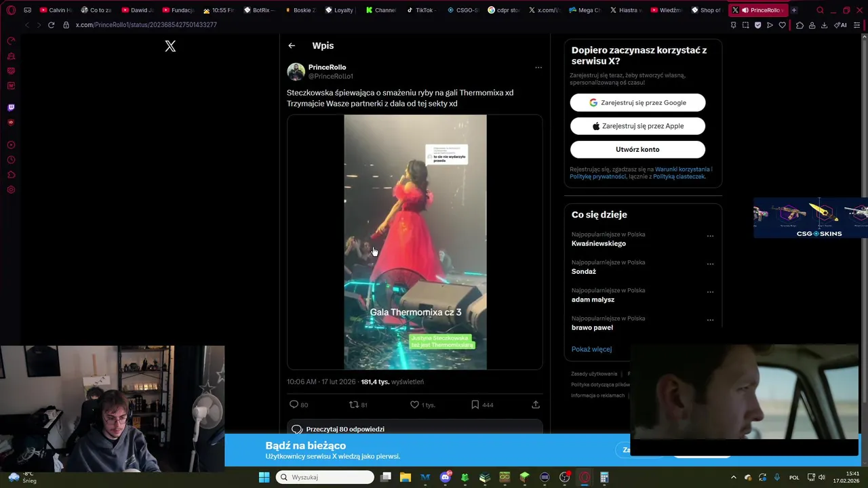The width and height of the screenshot is (868, 488).
Task: Open the PrinceRollo display name link
Action: click(327, 67)
